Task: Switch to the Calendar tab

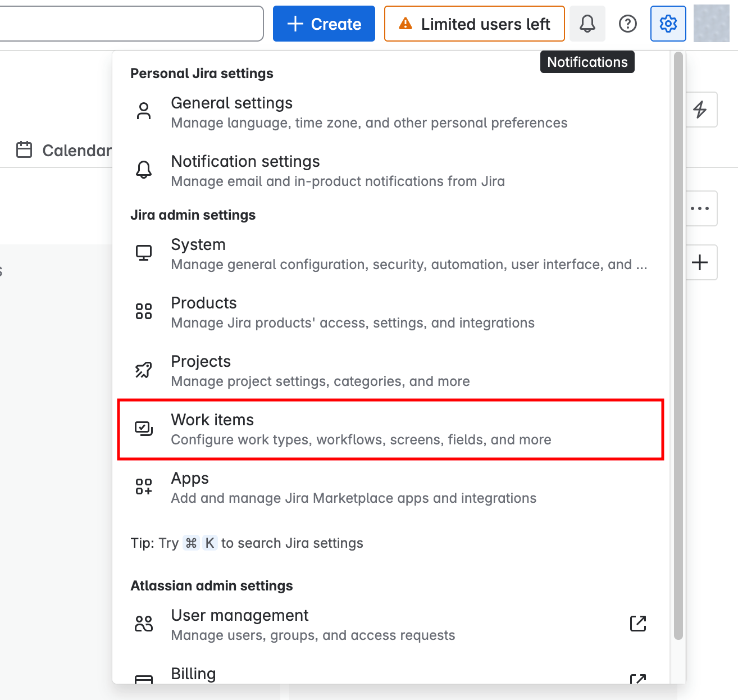Action: pos(65,151)
